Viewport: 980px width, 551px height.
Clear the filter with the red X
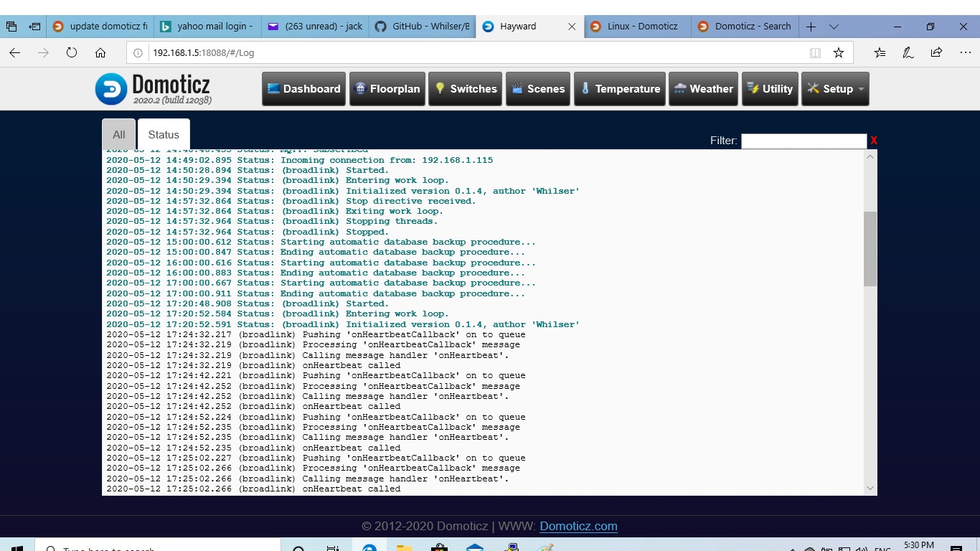tap(874, 141)
